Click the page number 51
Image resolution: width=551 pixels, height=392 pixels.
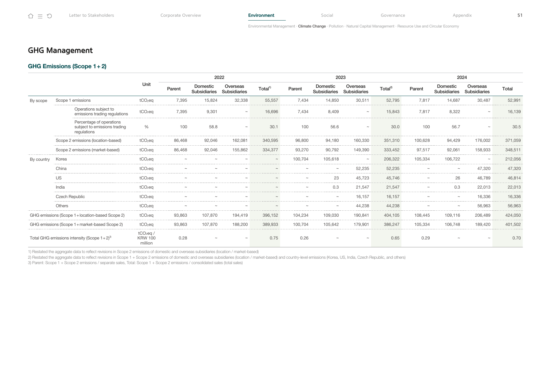520,15
